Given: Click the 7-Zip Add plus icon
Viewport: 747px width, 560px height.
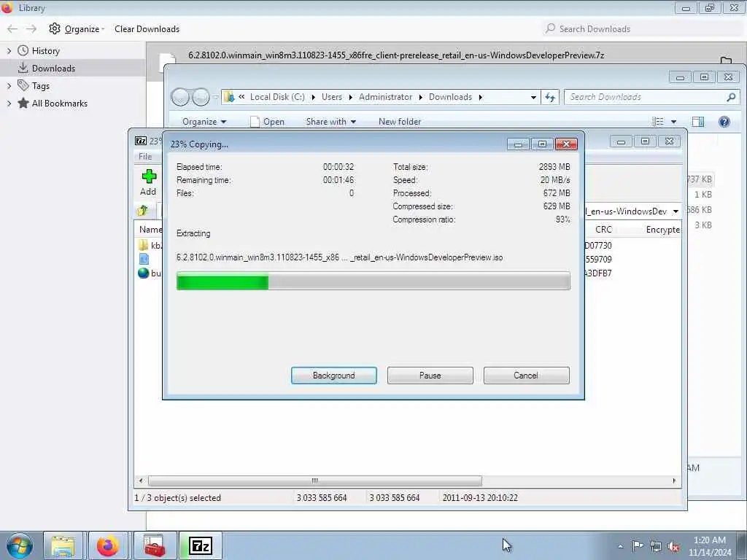Looking at the screenshot, I should 149,176.
